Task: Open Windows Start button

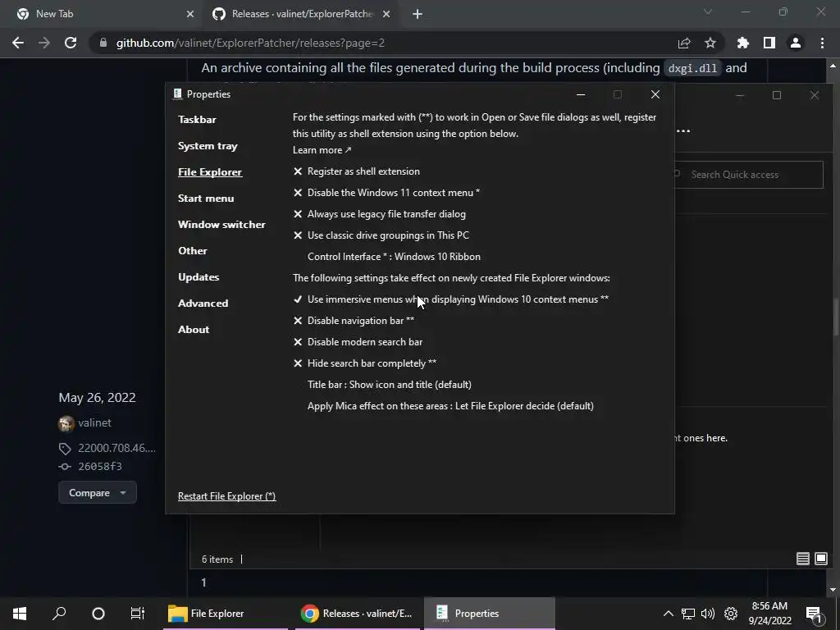Action: point(20,614)
